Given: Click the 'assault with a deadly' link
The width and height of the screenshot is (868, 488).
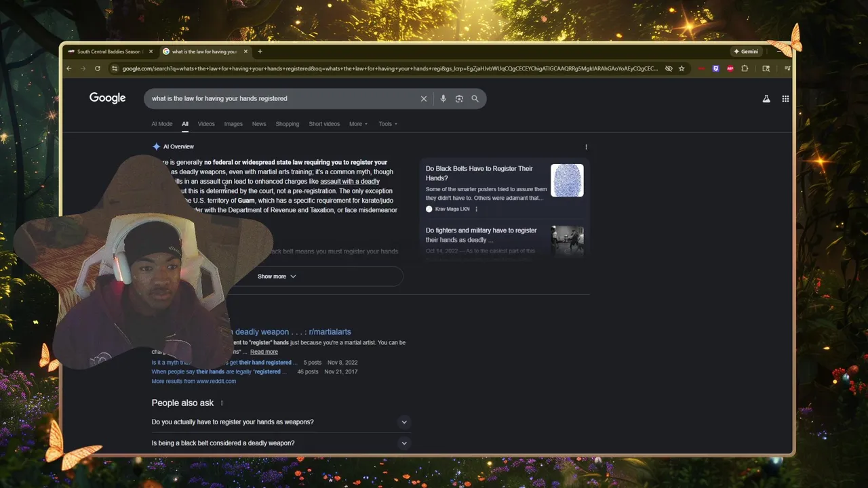Looking at the screenshot, I should pos(350,182).
